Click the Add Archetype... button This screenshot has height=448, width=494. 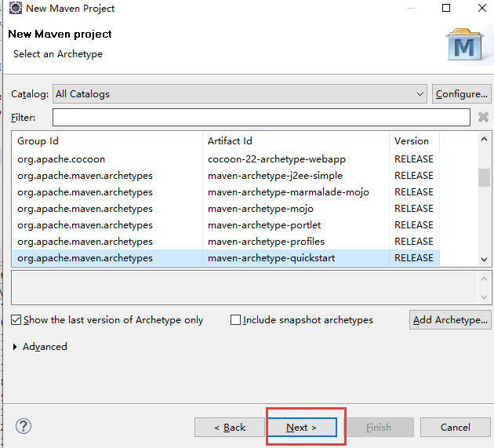(x=450, y=319)
